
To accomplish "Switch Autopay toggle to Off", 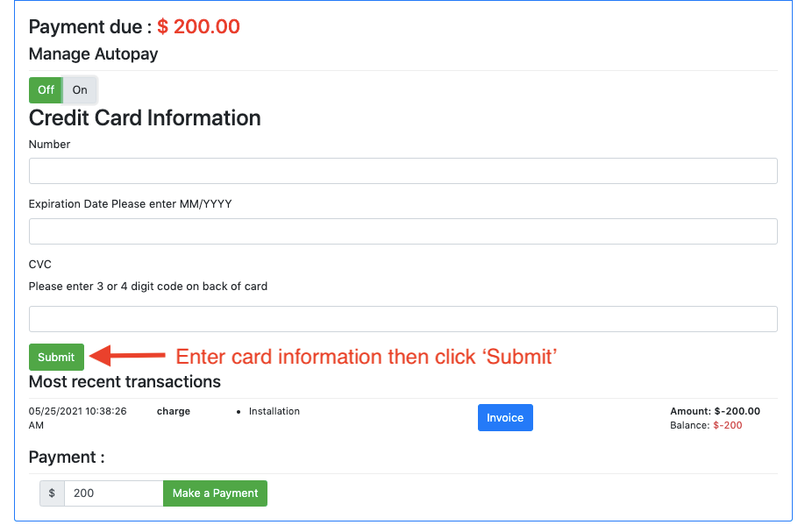I will pyautogui.click(x=46, y=90).
